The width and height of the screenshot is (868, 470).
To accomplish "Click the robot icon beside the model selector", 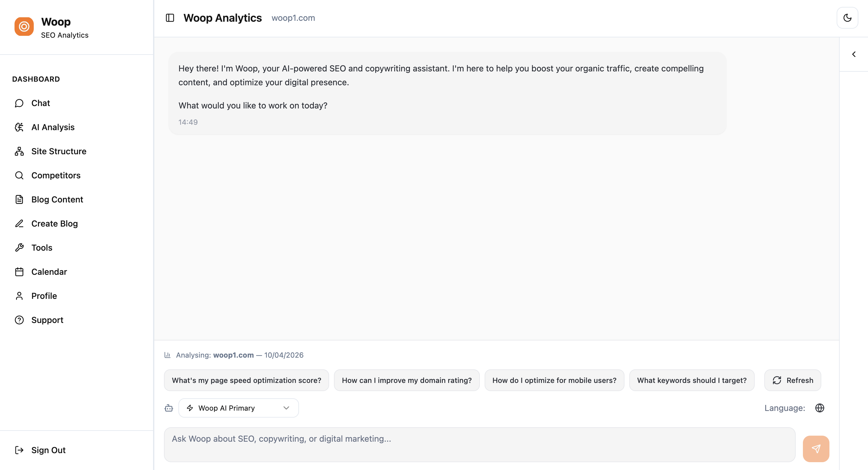I will point(168,408).
